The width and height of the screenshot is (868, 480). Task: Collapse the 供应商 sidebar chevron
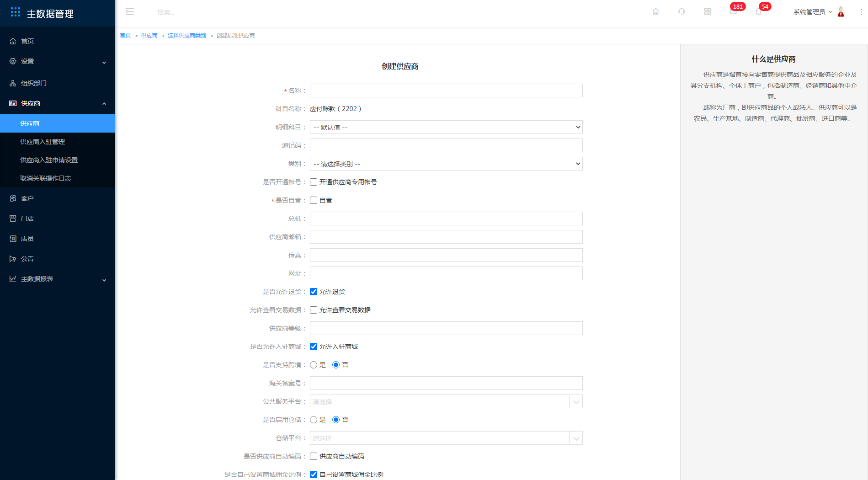coord(104,104)
